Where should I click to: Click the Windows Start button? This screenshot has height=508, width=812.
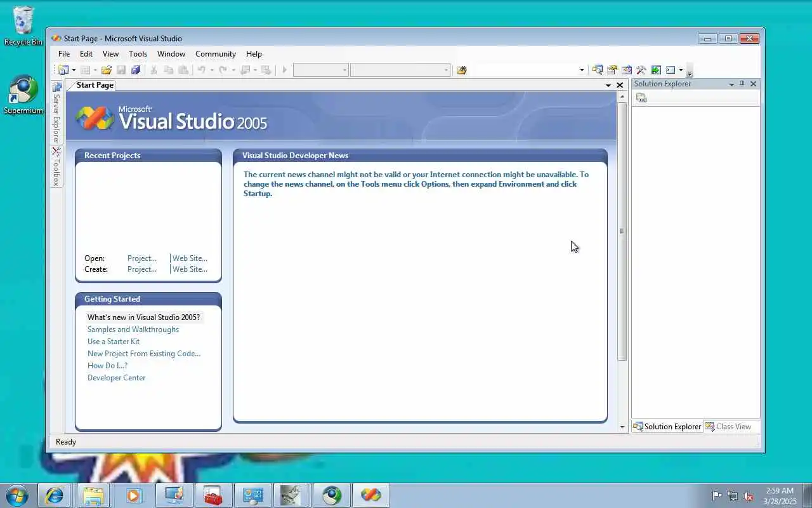pyautogui.click(x=16, y=495)
